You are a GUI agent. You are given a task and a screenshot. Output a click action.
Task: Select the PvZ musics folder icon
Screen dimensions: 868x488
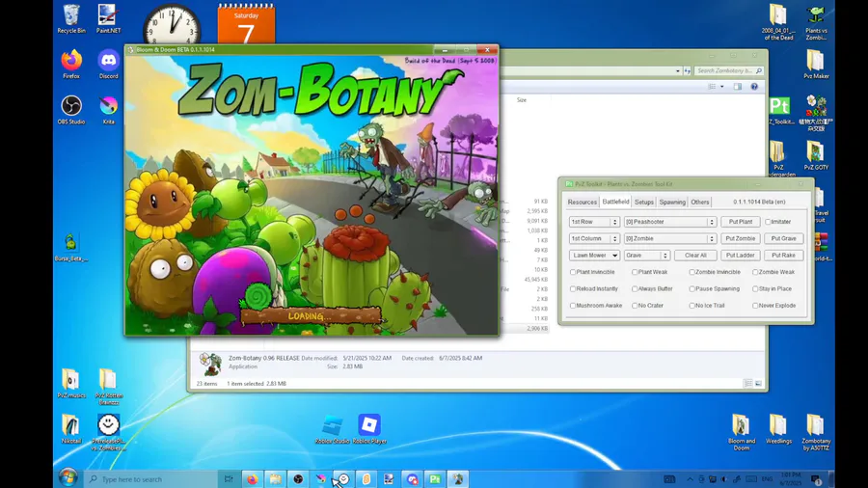point(71,383)
